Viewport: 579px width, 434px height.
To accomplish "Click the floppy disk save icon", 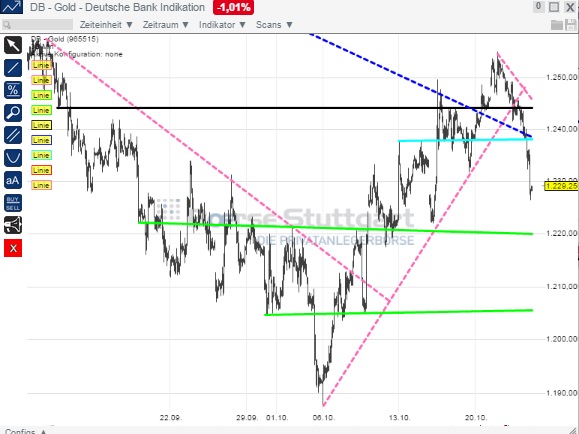I will click(571, 25).
